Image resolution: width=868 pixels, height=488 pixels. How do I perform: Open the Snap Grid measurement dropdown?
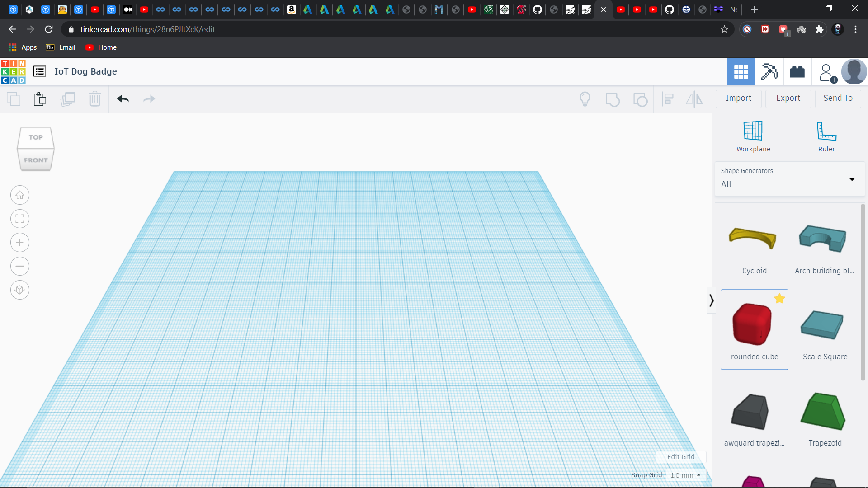click(x=686, y=475)
